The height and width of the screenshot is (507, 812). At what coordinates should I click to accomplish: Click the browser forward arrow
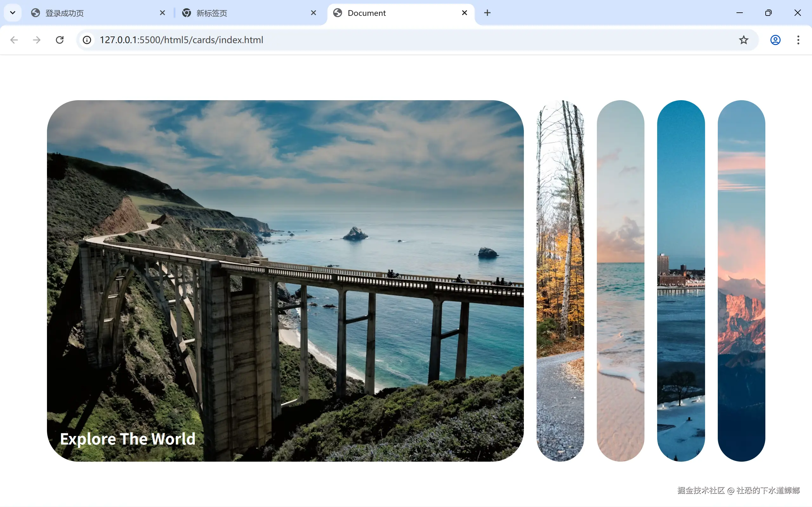pyautogui.click(x=36, y=40)
